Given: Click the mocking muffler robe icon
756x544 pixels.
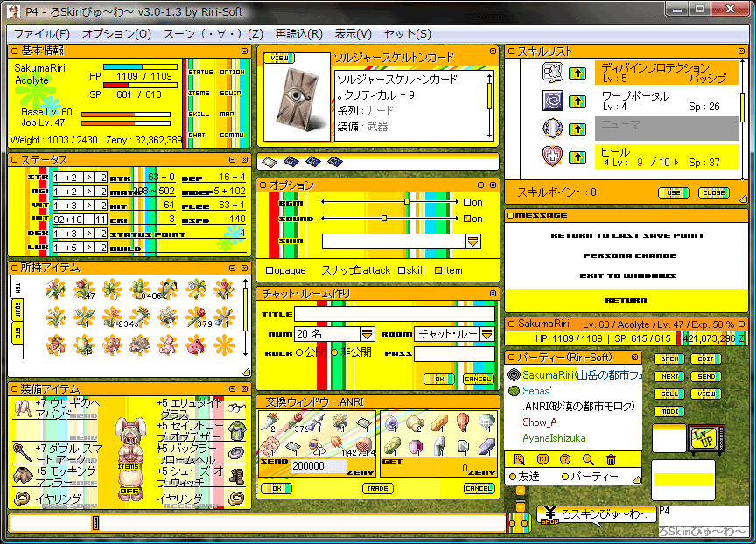Looking at the screenshot, I should coord(22,475).
